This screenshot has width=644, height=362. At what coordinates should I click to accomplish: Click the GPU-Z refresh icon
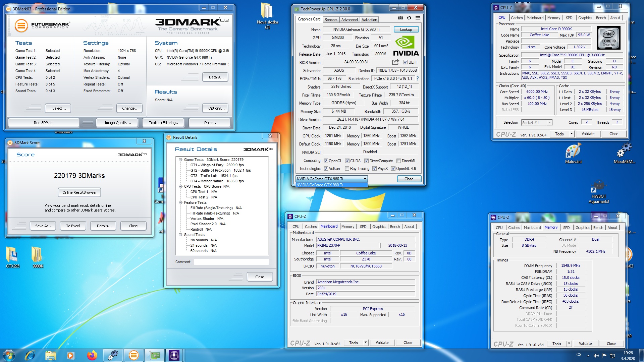[x=409, y=18]
